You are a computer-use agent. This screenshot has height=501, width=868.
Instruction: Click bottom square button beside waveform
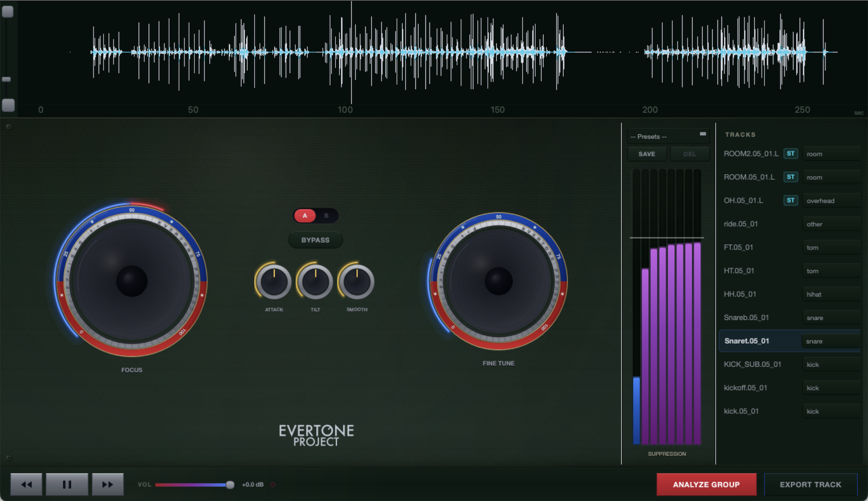click(x=8, y=105)
